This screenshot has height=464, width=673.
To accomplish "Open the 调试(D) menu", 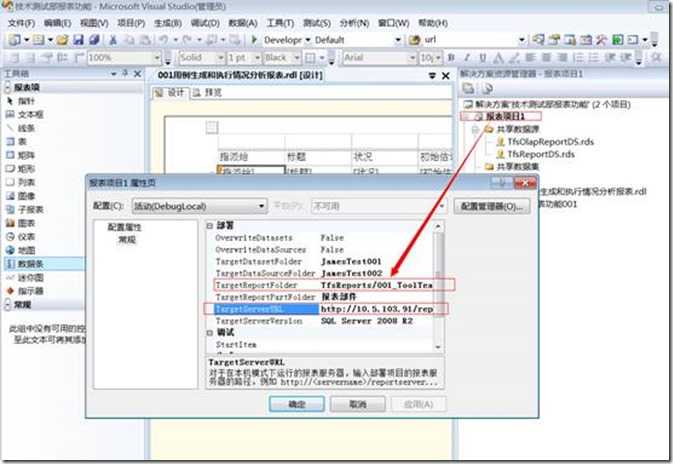I will point(205,23).
